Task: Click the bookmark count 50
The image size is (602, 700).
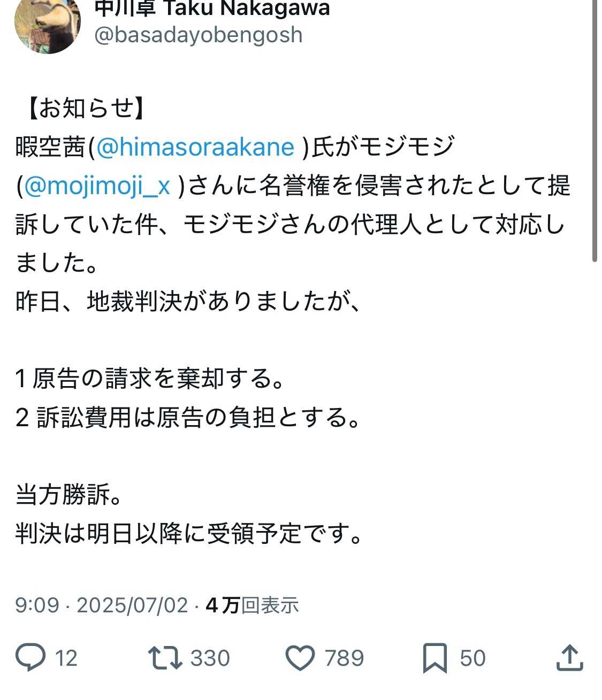Action: [x=473, y=658]
